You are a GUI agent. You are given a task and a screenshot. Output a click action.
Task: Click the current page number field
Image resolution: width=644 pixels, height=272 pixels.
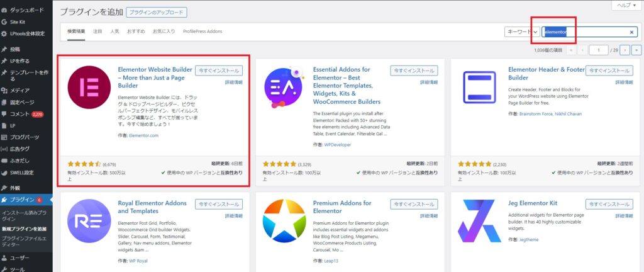[x=599, y=50]
